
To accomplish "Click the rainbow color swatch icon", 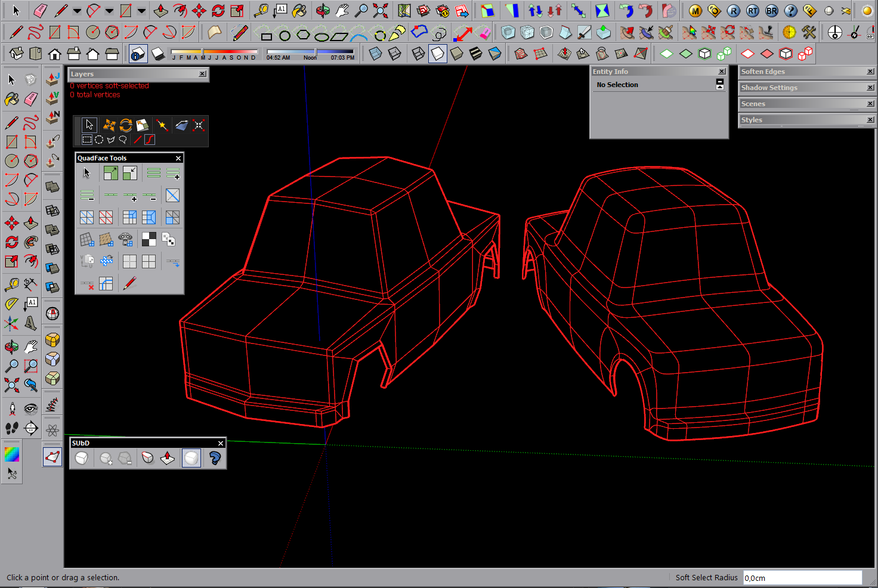I will [11, 454].
